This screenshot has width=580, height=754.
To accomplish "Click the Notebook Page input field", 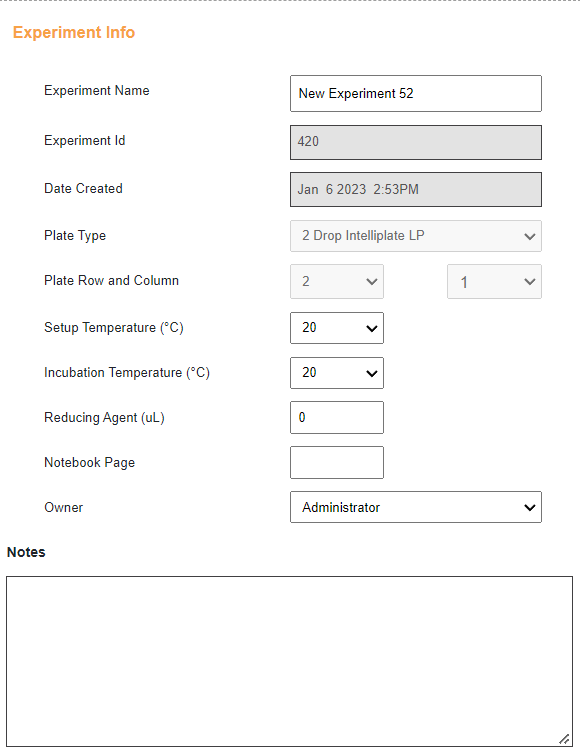I will coord(337,463).
